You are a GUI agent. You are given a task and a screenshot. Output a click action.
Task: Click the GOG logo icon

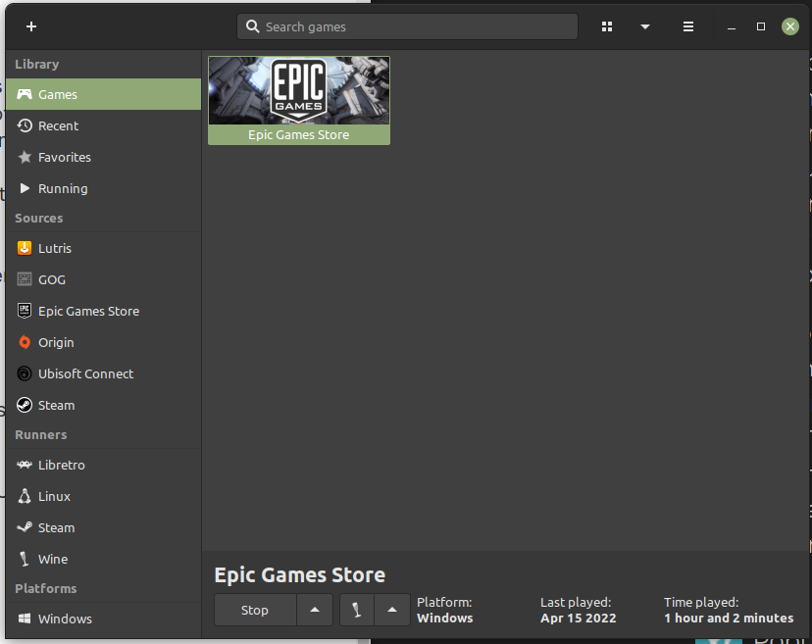pos(25,279)
